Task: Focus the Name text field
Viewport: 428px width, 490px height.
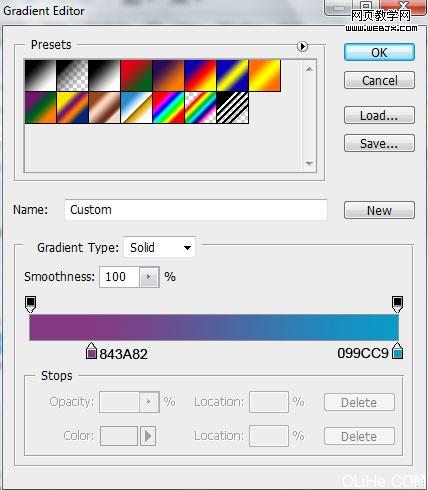Action: click(196, 210)
